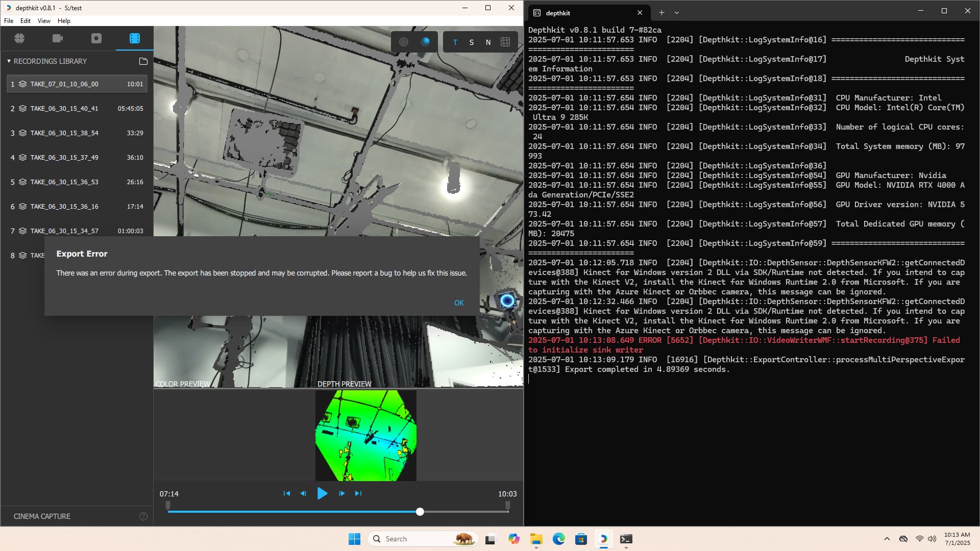Viewport: 980px width, 551px height.
Task: Click OK in the Export Error dialog
Action: pyautogui.click(x=459, y=303)
